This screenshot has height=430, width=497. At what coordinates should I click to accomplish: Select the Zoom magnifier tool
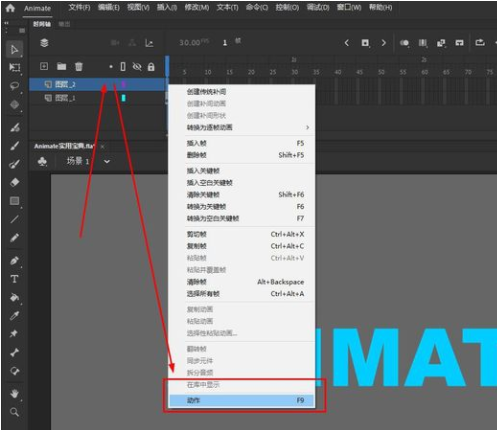(x=14, y=412)
